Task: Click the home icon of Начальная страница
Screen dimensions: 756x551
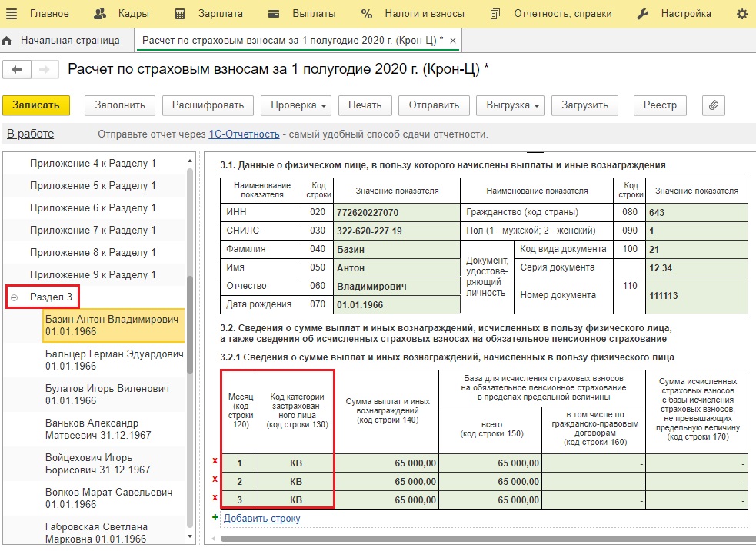Action: click(7, 41)
